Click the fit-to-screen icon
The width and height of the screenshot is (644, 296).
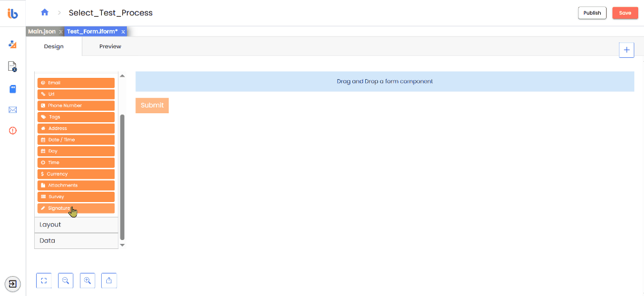44,281
